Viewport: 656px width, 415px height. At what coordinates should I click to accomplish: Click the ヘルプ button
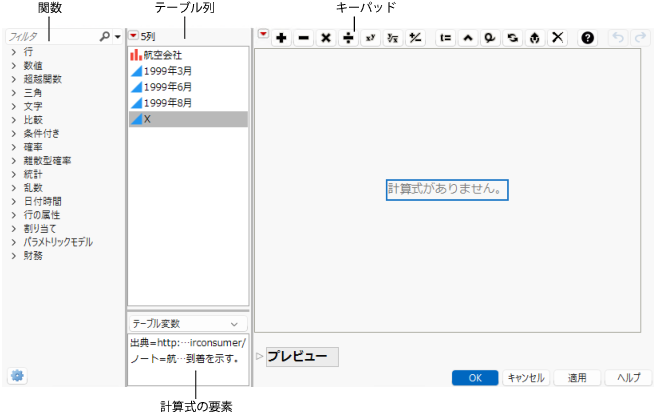pos(628,378)
